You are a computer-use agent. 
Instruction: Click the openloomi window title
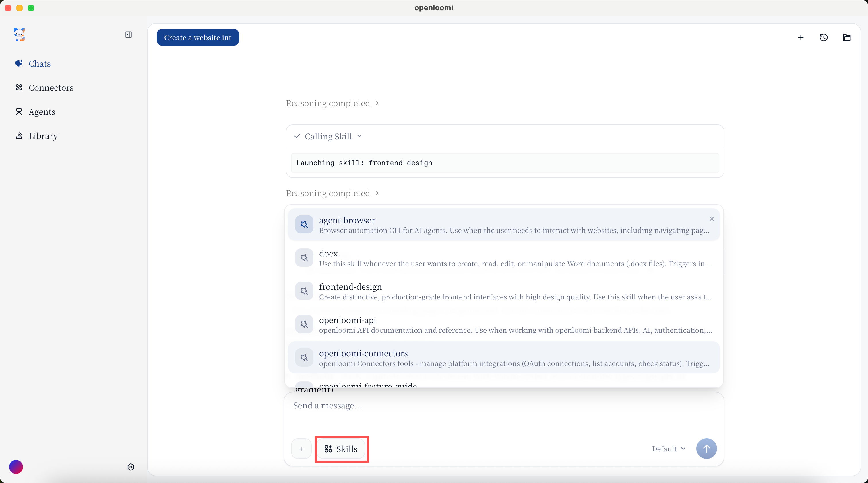coord(434,8)
